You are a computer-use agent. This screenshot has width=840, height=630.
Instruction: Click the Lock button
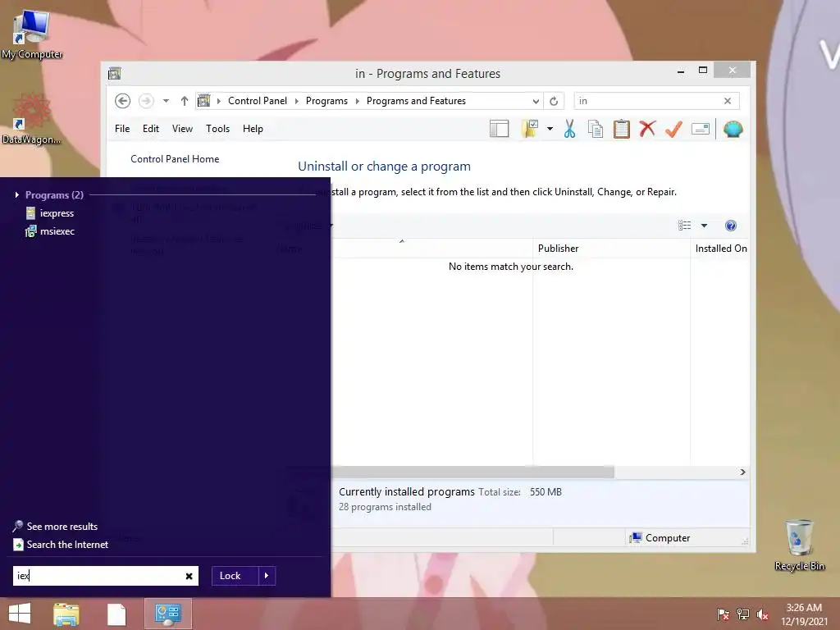coord(235,576)
